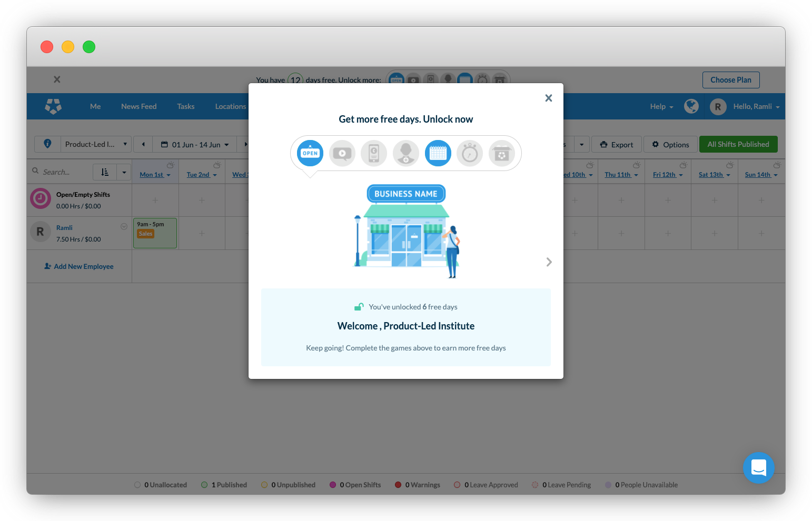The image size is (812, 521).
Task: Open the Help dropdown menu
Action: click(661, 107)
